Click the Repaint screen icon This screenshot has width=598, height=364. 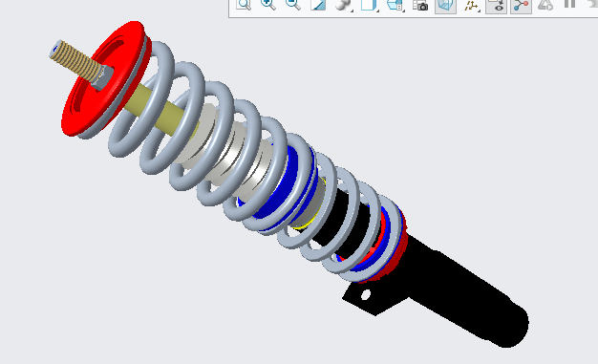coord(318,5)
